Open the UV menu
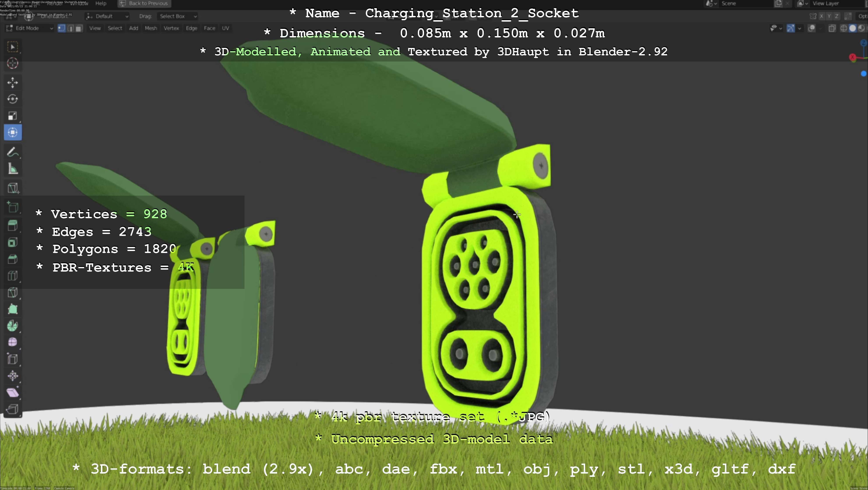This screenshot has height=490, width=868. tap(226, 28)
